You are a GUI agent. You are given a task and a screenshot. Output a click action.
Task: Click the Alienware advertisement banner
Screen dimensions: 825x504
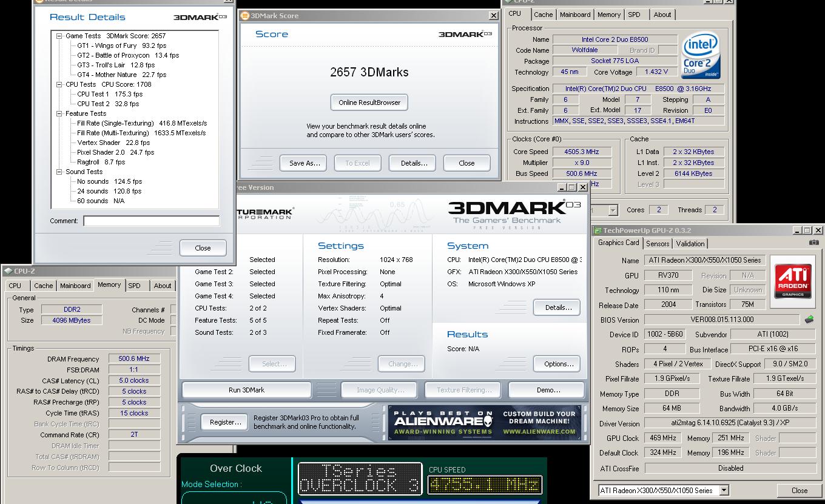pos(485,423)
